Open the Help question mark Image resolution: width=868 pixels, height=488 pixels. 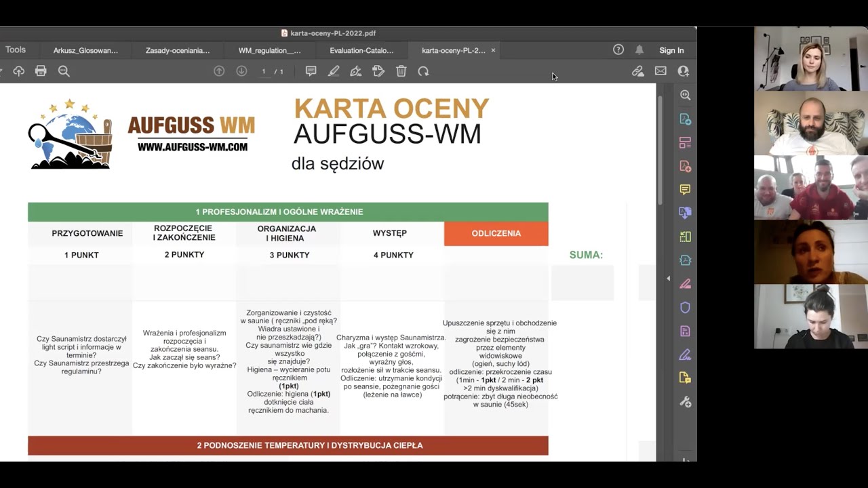618,49
